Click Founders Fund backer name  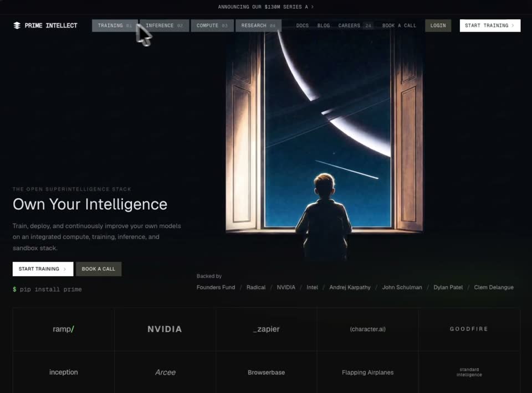[x=216, y=287]
